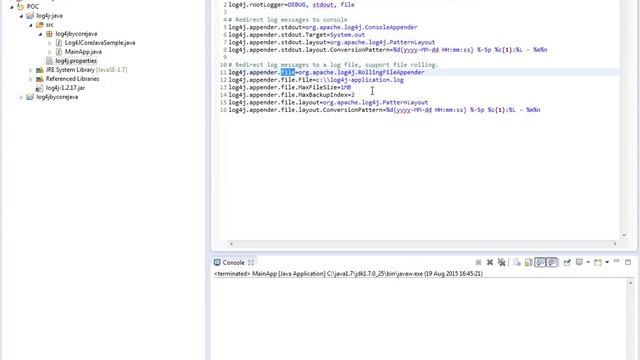Click the bottom log4jbycorejava project icon
640x360 pixels.
pos(30,97)
